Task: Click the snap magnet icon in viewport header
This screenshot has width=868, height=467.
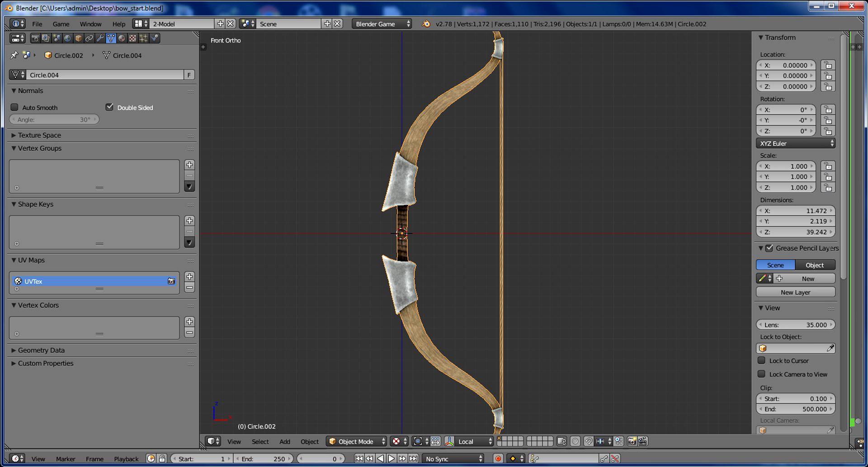Action: pyautogui.click(x=589, y=441)
